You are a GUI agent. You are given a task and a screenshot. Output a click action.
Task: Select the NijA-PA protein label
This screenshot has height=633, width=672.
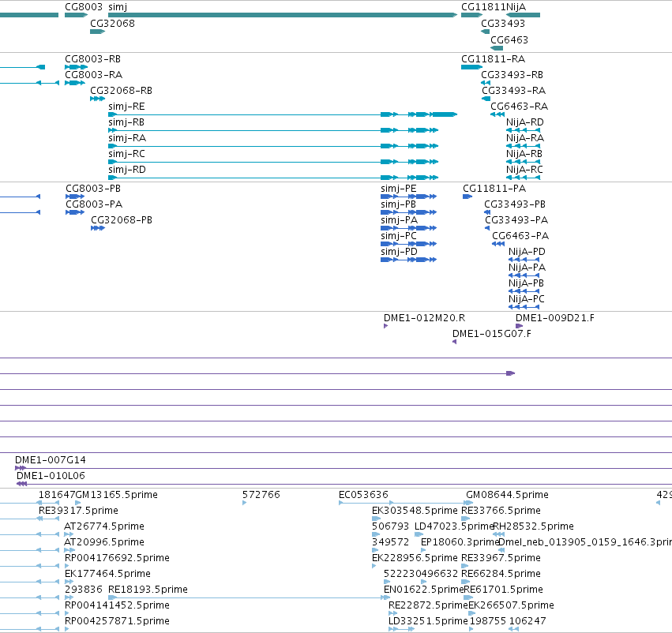pos(527,268)
